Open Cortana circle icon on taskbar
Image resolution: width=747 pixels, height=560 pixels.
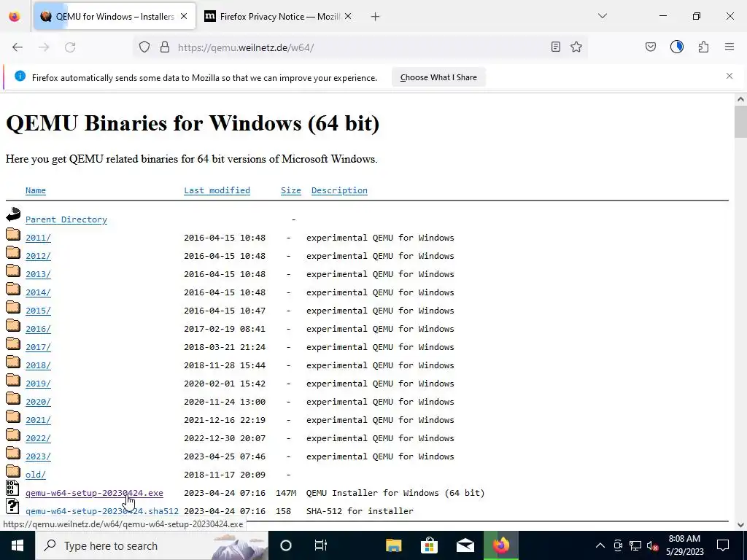(286, 545)
